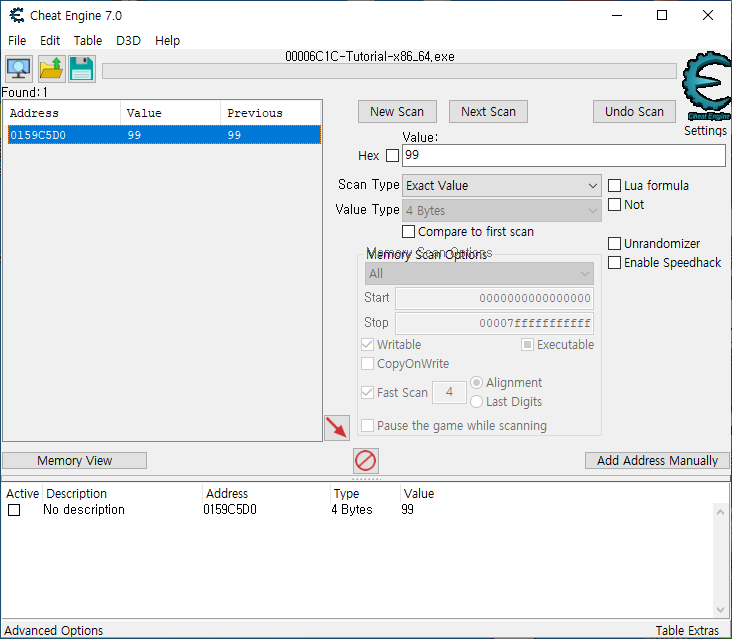This screenshot has height=639, width=732.
Task: Select the Last Digits radio button
Action: pos(476,402)
